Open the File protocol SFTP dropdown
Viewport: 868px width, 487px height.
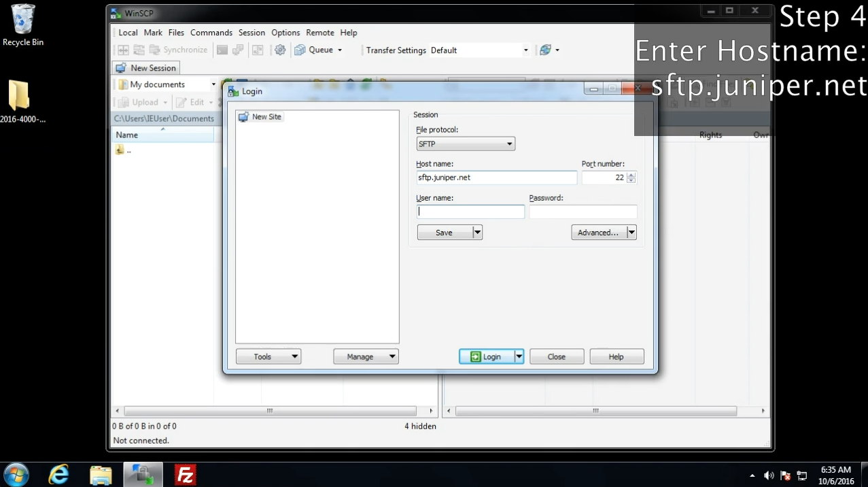click(x=466, y=144)
